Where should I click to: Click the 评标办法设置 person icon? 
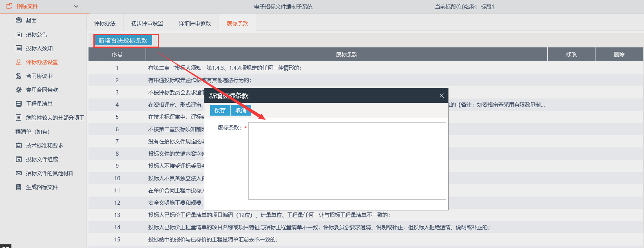coord(19,62)
